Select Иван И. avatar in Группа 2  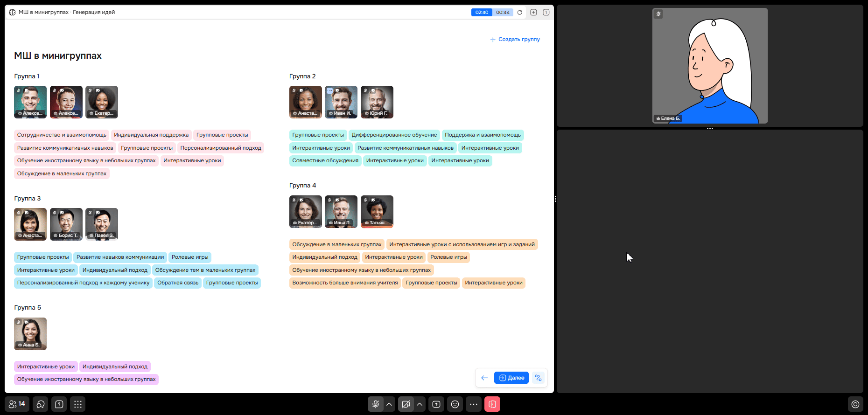point(341,102)
